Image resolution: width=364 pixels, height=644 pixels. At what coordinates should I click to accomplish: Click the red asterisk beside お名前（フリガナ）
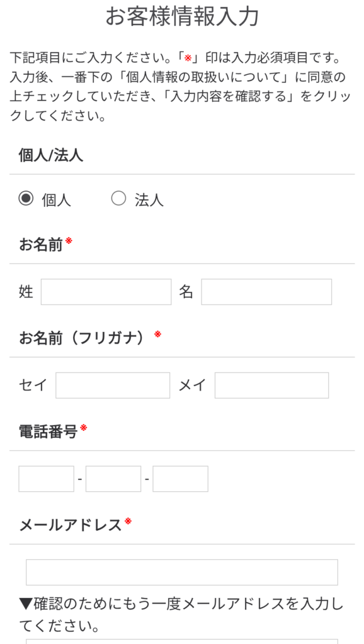(x=157, y=335)
